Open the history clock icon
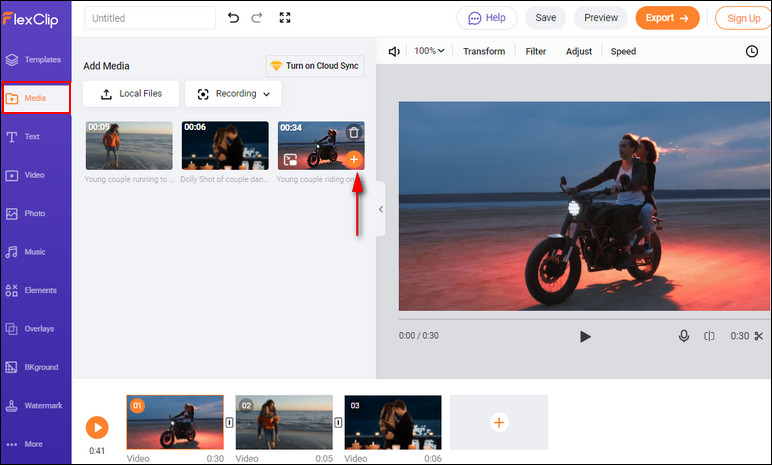The image size is (772, 465). 752,51
